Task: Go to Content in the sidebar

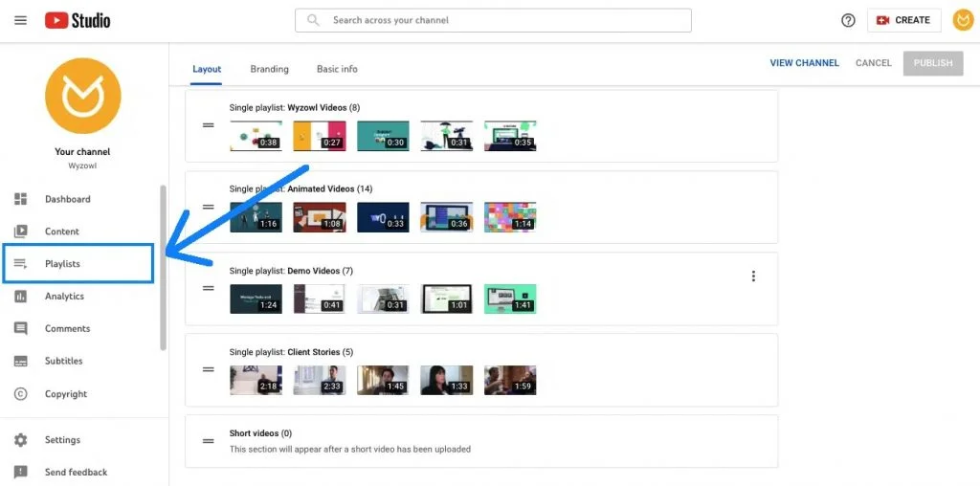Action: pos(62,232)
